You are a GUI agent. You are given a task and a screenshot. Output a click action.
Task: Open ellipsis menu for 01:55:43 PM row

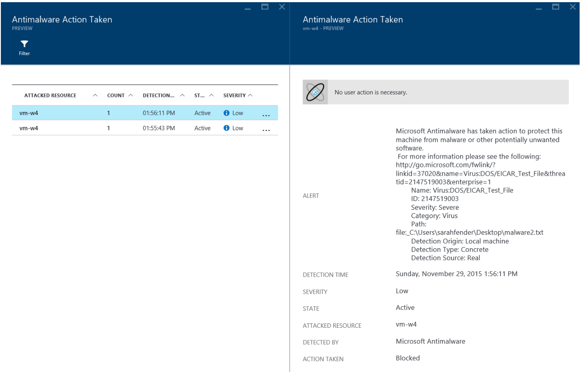click(266, 130)
